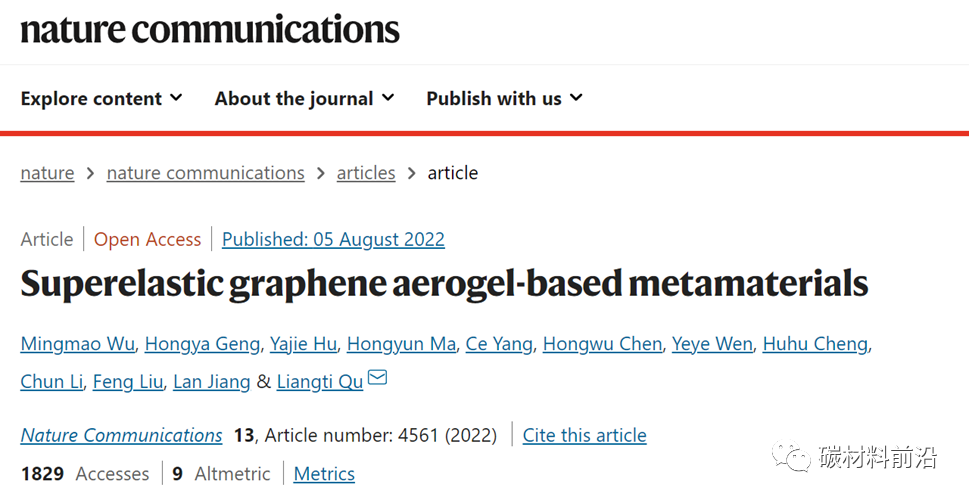Open Nature Communications journal citation link
The image size is (969, 500).
[121, 435]
